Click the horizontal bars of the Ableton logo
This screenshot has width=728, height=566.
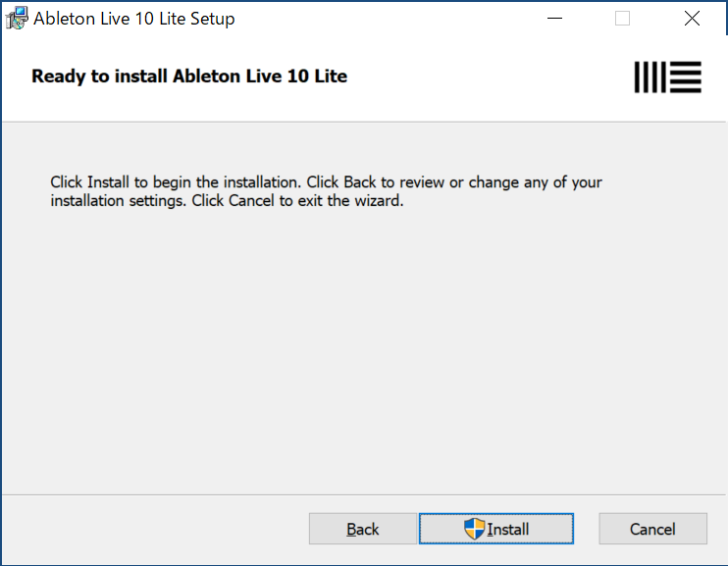point(686,77)
